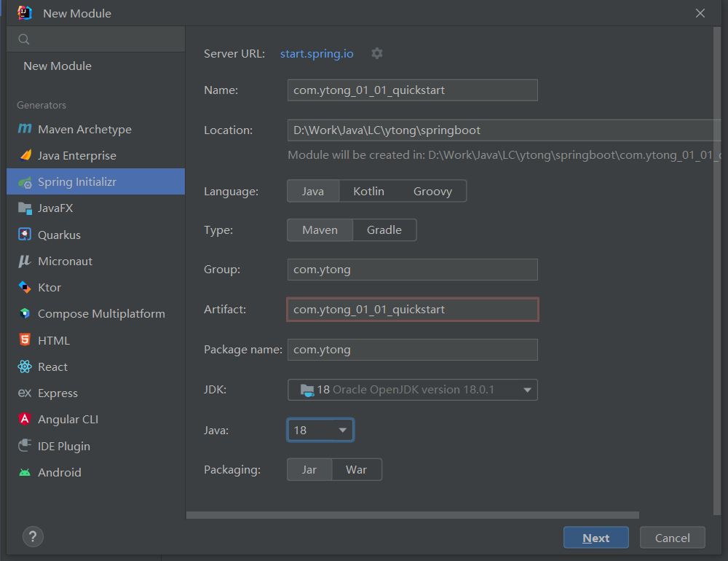Select Java Enterprise generator

(x=95, y=155)
